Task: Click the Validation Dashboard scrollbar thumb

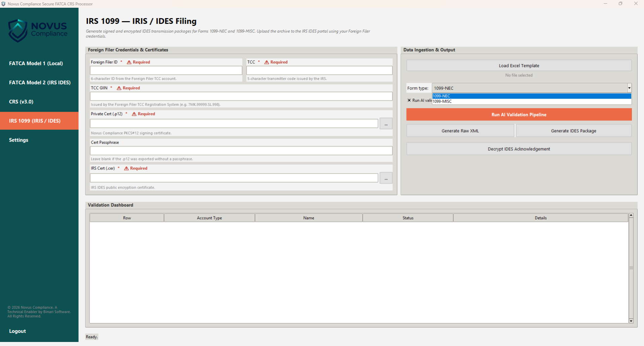Action: [631, 268]
